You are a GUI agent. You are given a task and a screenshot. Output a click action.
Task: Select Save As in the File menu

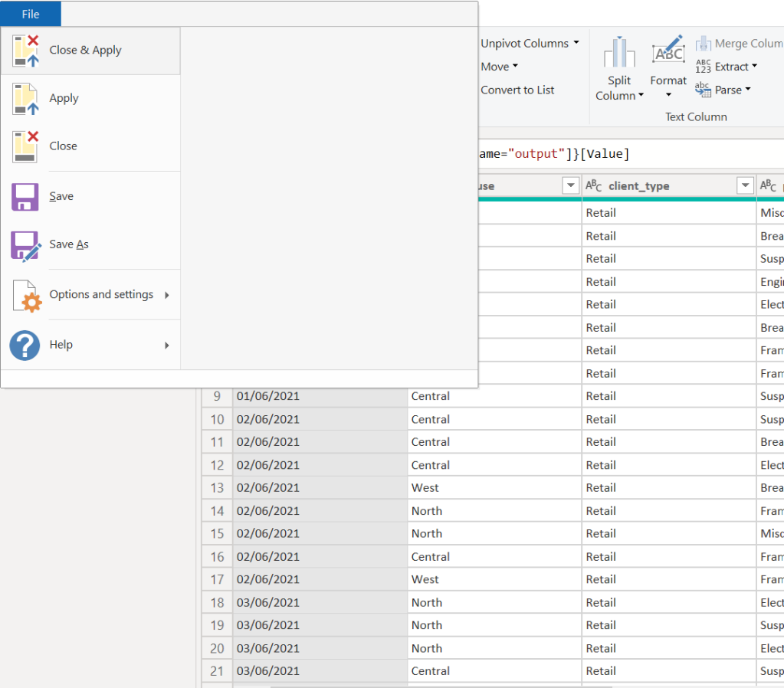pyautogui.click(x=90, y=244)
